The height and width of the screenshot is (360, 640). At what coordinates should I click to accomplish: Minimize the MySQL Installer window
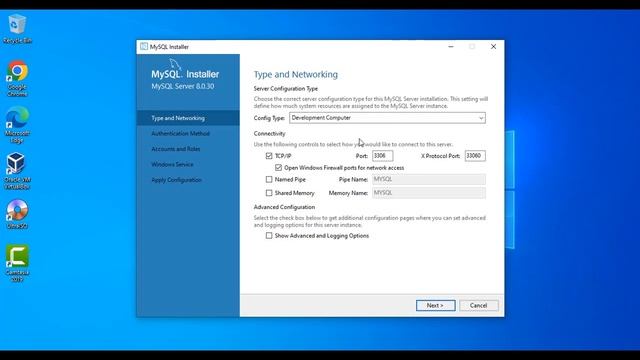[451, 47]
